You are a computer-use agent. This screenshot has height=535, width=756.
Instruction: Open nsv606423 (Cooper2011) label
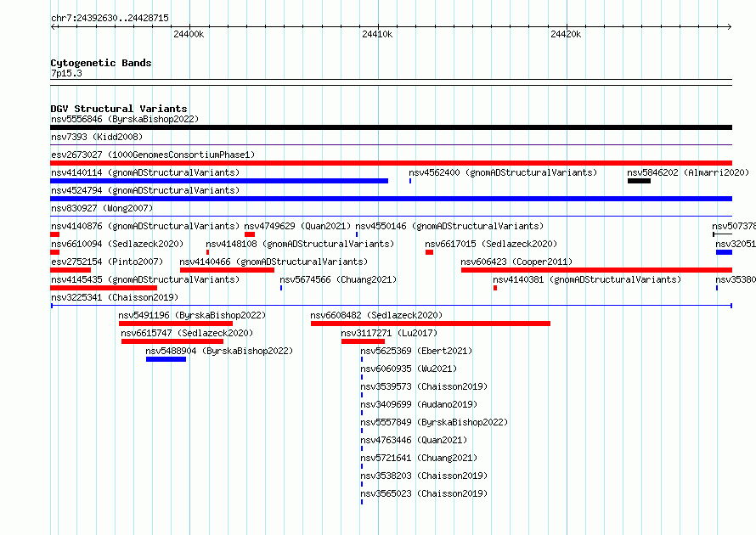click(x=516, y=262)
